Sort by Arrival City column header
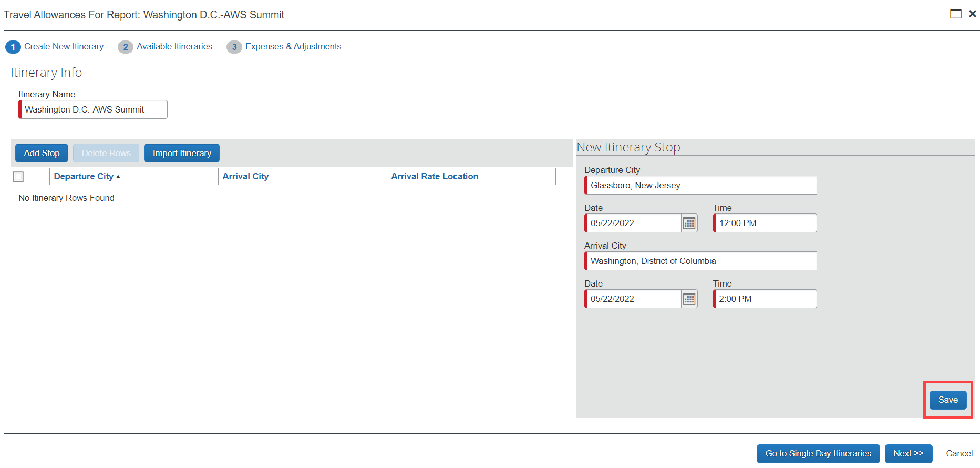Screen dimensions: 980x468 pos(245,176)
